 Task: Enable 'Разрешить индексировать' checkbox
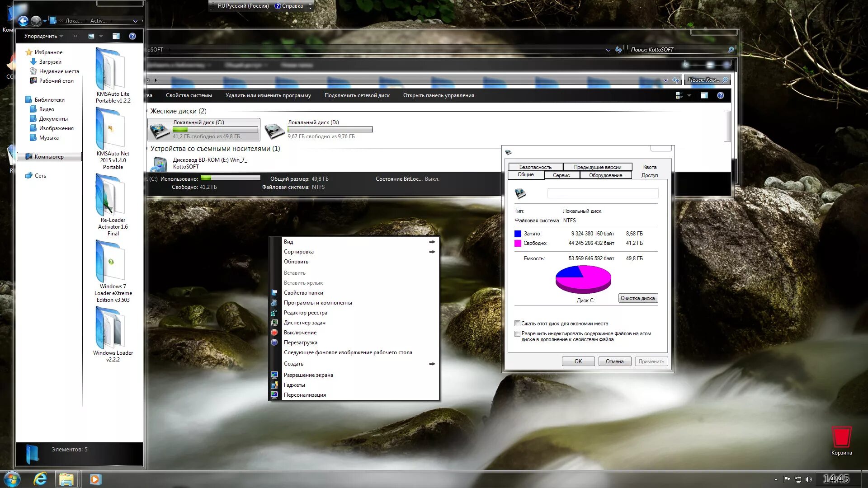pos(517,334)
